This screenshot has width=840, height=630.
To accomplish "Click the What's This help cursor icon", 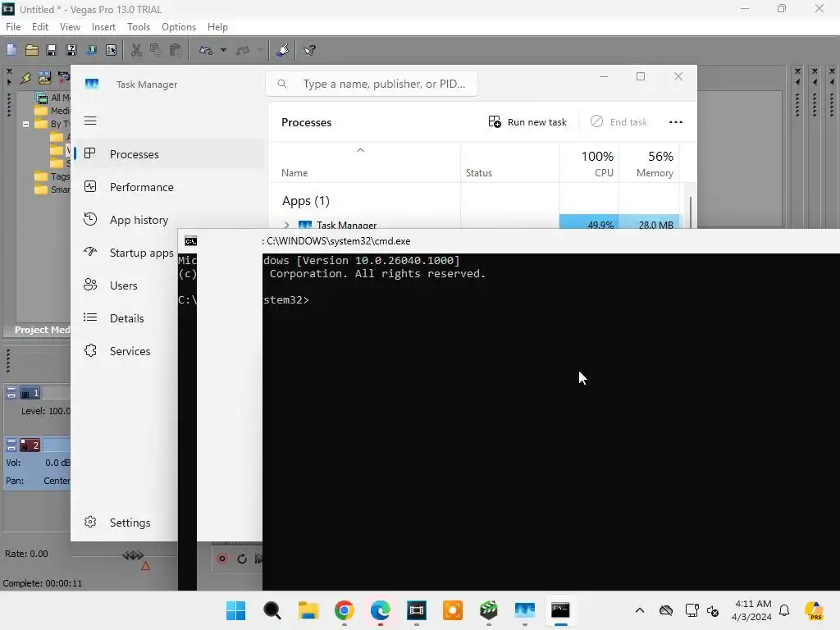I will click(x=309, y=50).
